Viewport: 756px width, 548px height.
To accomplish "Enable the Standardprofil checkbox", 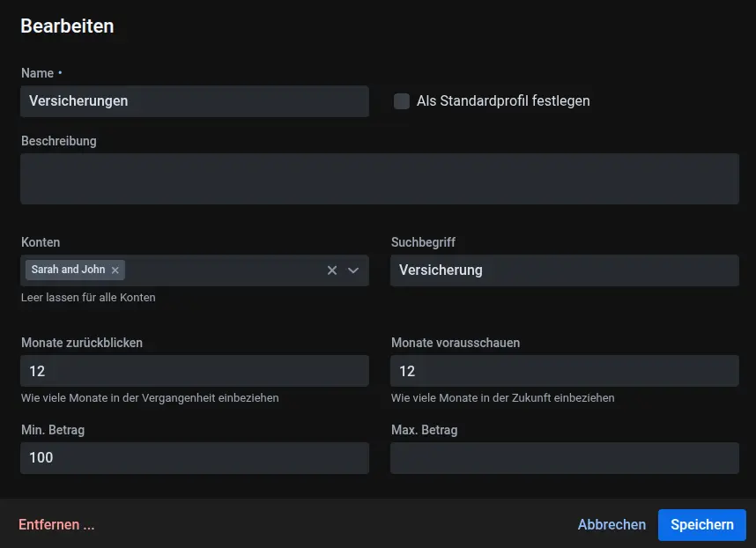I will (x=402, y=101).
